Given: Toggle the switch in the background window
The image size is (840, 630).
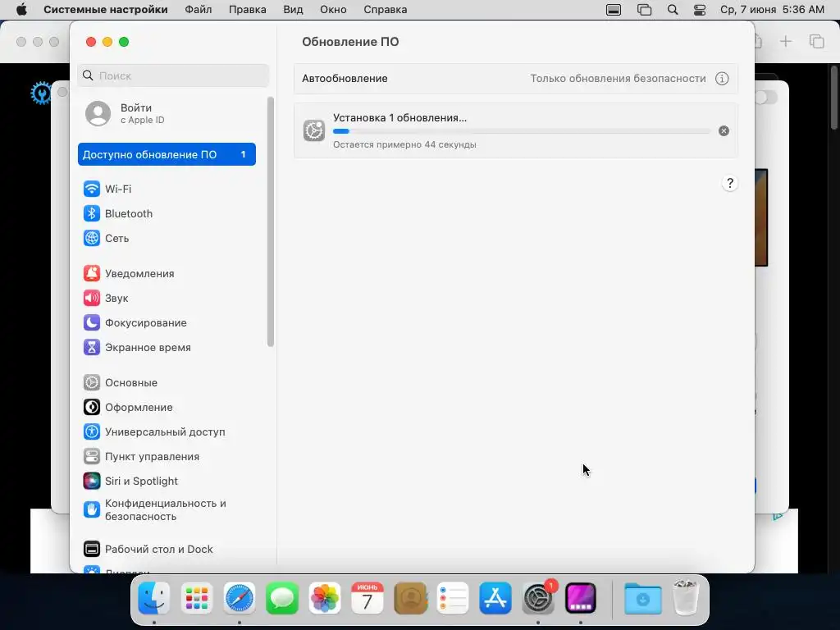Looking at the screenshot, I should [x=766, y=97].
